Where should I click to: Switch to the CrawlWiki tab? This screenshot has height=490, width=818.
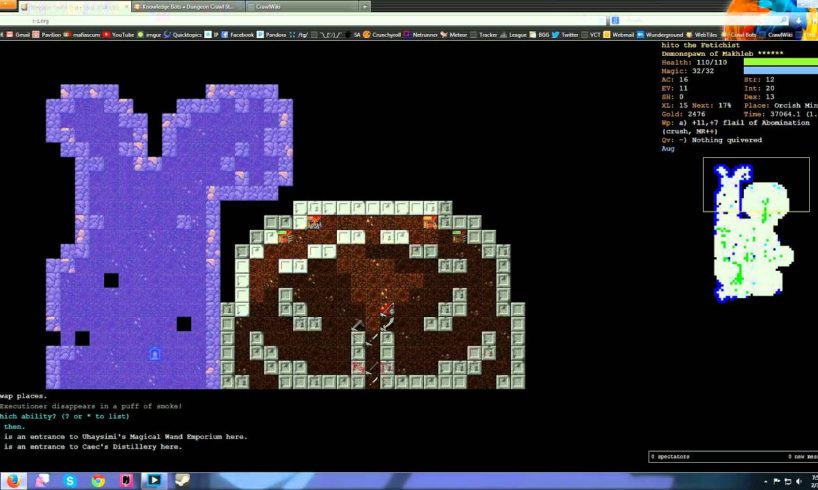[303, 6]
